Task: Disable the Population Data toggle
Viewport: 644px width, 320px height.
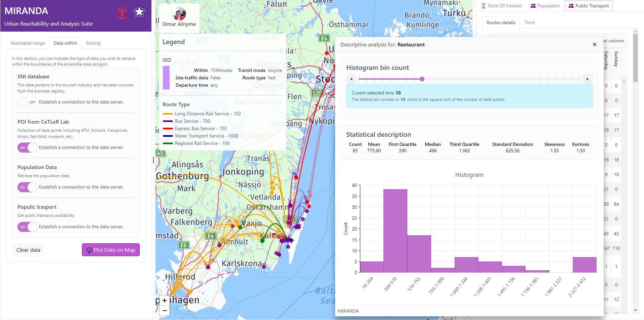Action: click(x=27, y=187)
